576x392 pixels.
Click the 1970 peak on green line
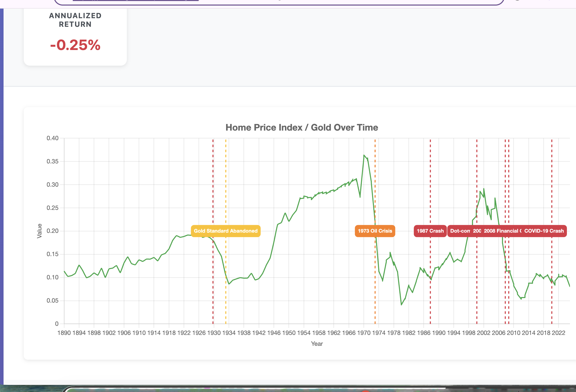[364, 155]
